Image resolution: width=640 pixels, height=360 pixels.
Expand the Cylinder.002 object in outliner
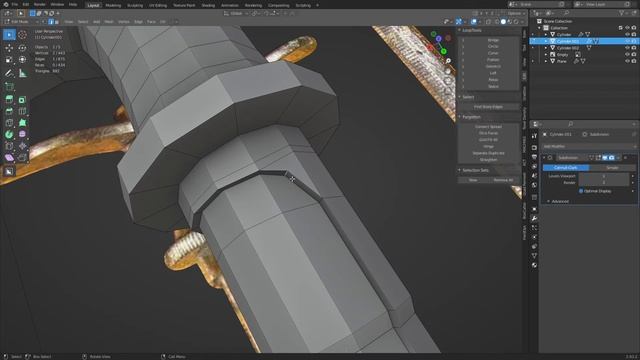[546, 48]
